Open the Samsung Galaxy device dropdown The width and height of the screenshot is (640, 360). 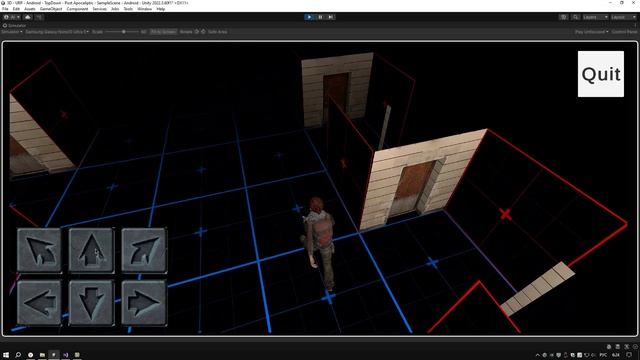point(57,32)
